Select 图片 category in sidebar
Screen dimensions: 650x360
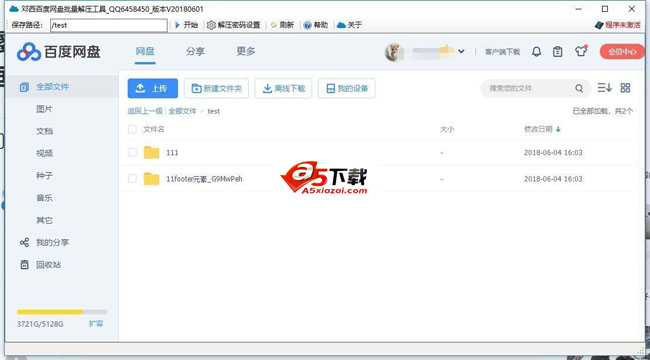pos(44,109)
